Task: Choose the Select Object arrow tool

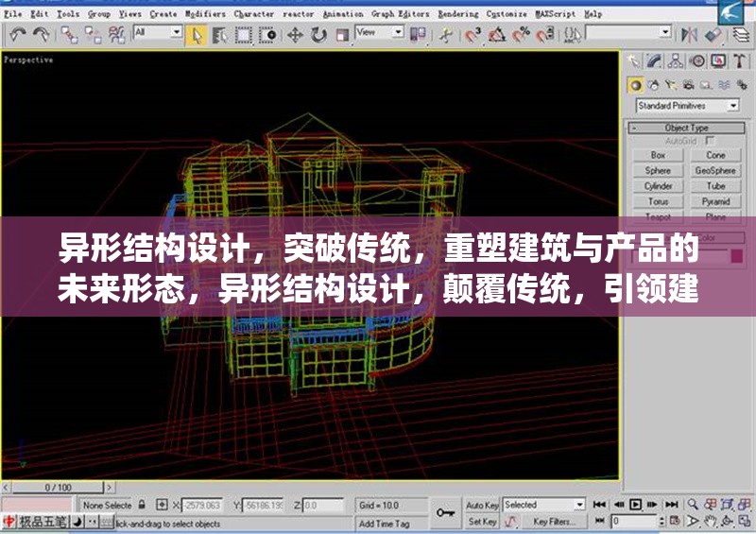Action: pyautogui.click(x=197, y=36)
